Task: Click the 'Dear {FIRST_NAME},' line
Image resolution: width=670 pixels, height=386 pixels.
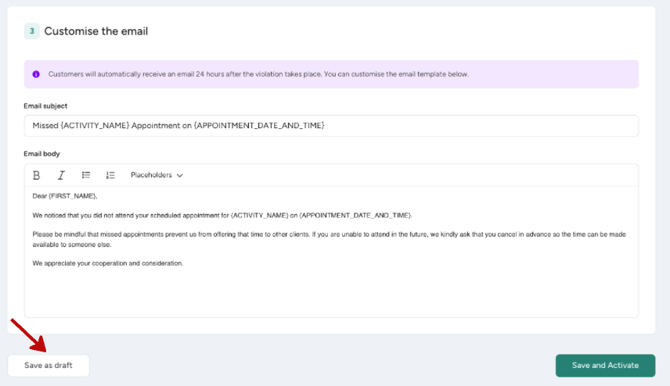Action: pyautogui.click(x=65, y=196)
